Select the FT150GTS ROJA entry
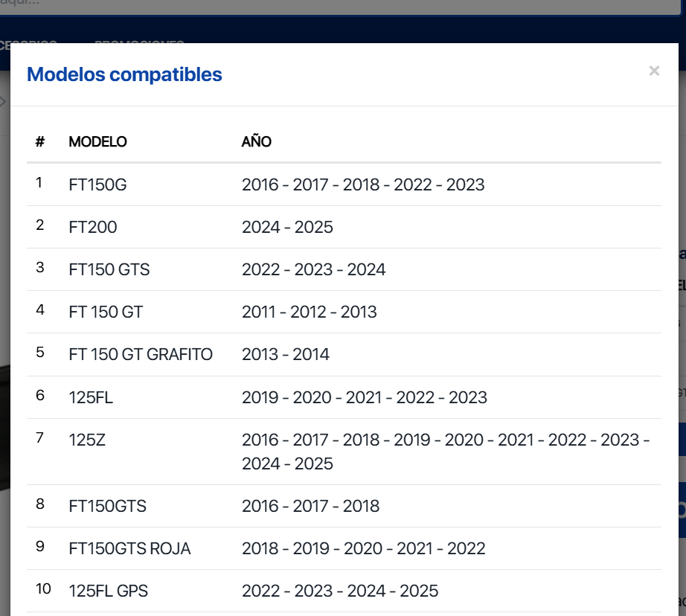Viewport: 686px width, 616px height. [129, 548]
